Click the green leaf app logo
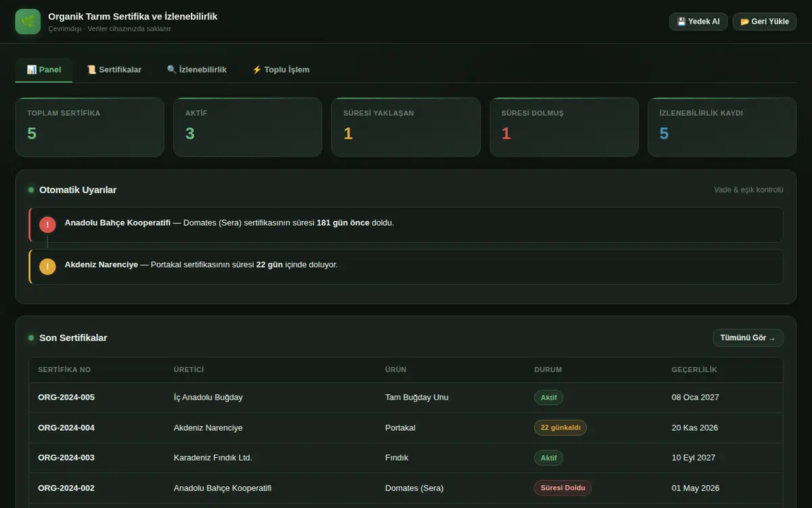812x508 pixels. [x=28, y=22]
